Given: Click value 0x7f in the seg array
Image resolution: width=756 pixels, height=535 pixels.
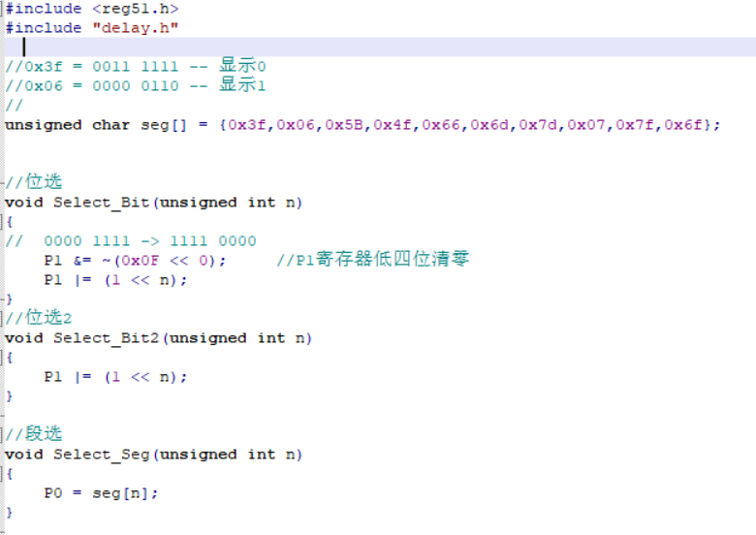Looking at the screenshot, I should point(635,125).
